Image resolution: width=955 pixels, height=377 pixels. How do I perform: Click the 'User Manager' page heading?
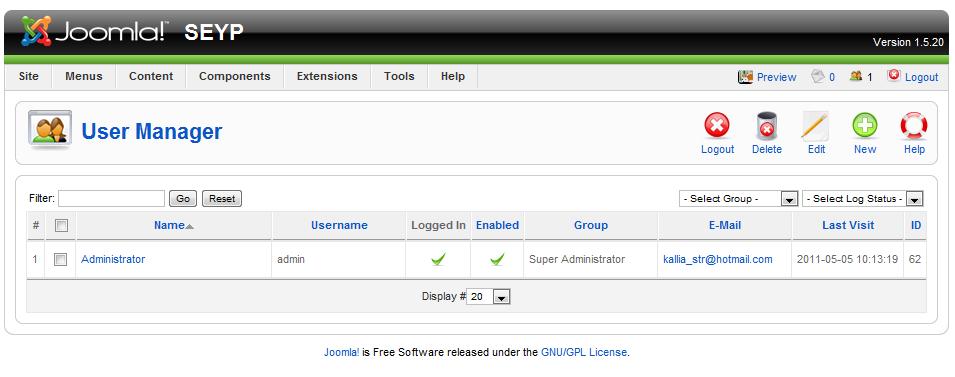tap(152, 131)
